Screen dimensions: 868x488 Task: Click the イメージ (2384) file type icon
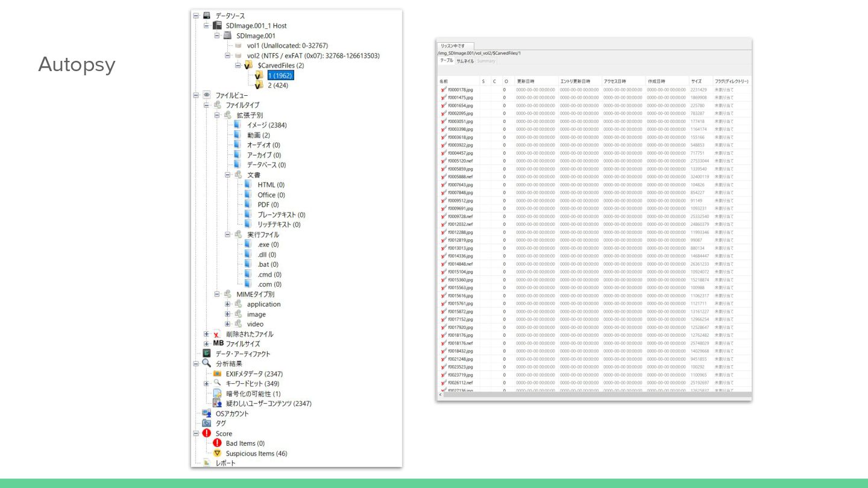coord(237,125)
